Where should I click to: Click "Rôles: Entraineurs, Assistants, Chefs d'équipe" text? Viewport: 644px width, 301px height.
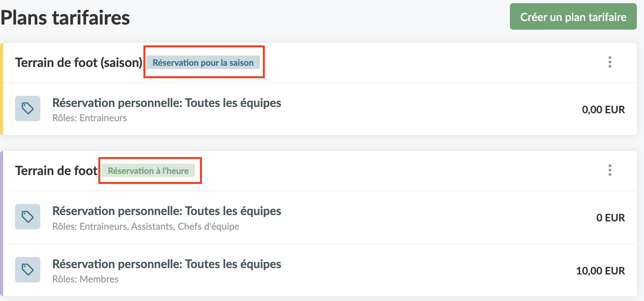coord(146,227)
